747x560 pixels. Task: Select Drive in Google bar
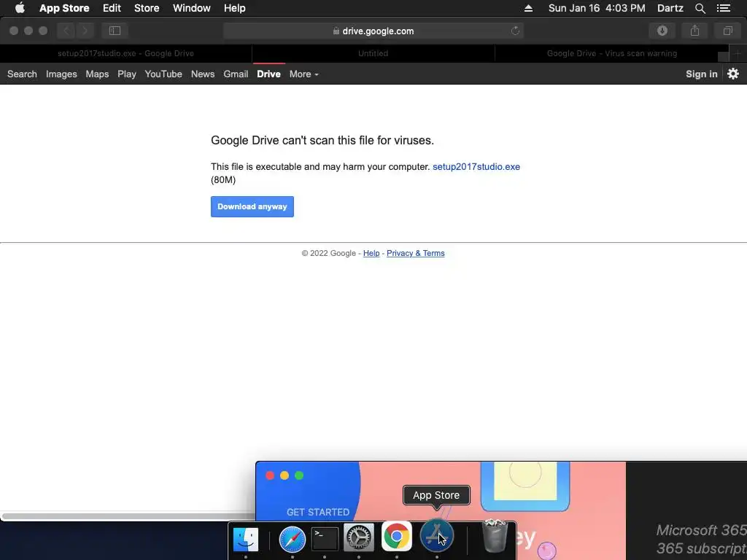[x=268, y=74]
